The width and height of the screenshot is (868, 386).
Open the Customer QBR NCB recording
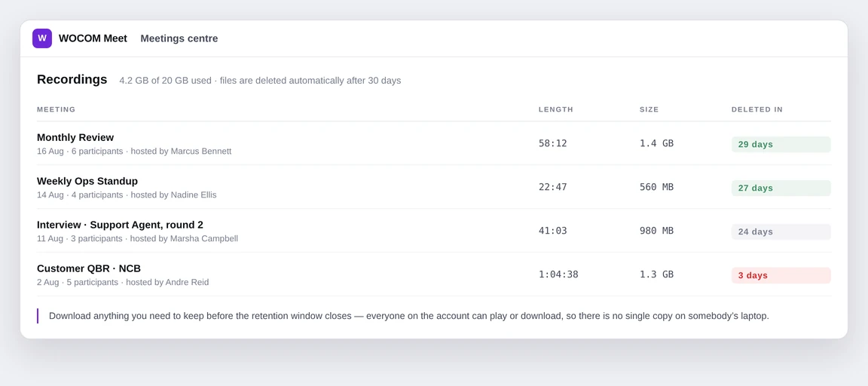[433, 274]
